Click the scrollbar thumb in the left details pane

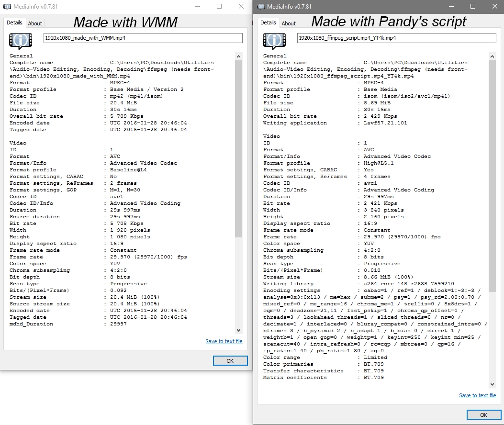click(x=238, y=149)
